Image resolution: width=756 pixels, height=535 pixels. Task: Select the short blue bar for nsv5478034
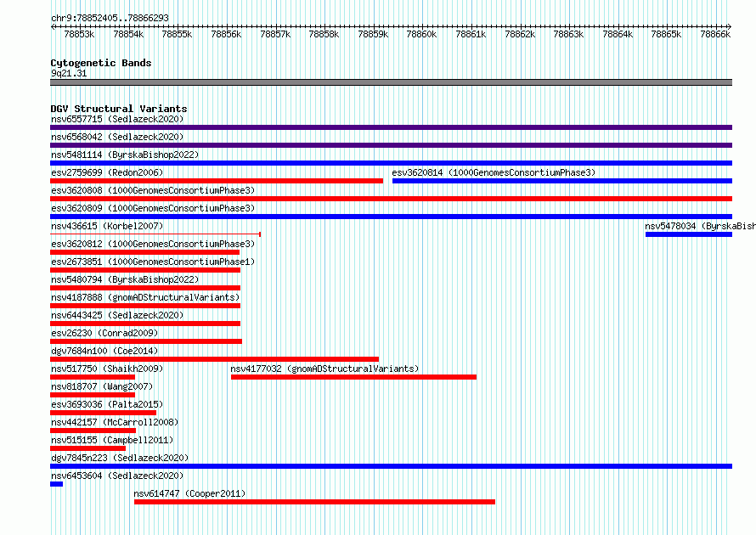(x=689, y=234)
